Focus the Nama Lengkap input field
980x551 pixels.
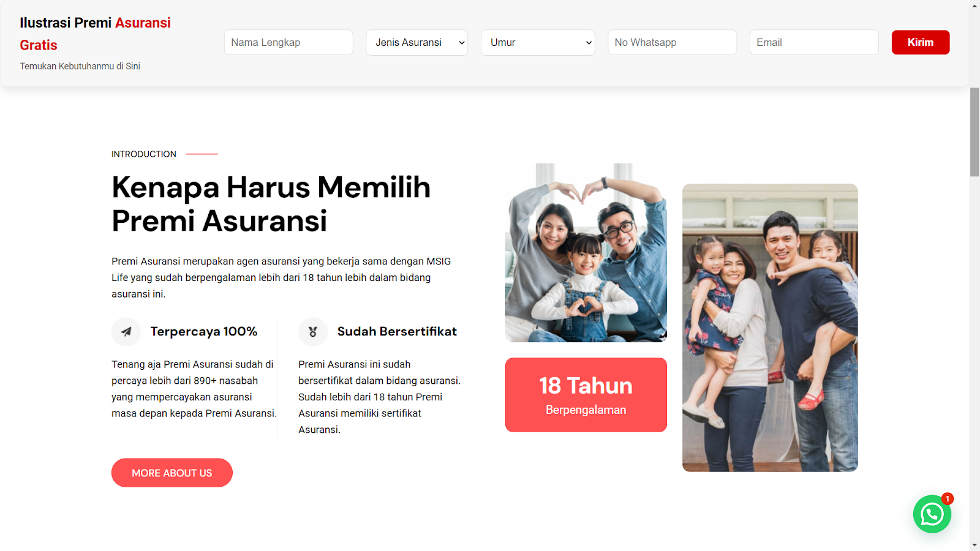pos(288,42)
